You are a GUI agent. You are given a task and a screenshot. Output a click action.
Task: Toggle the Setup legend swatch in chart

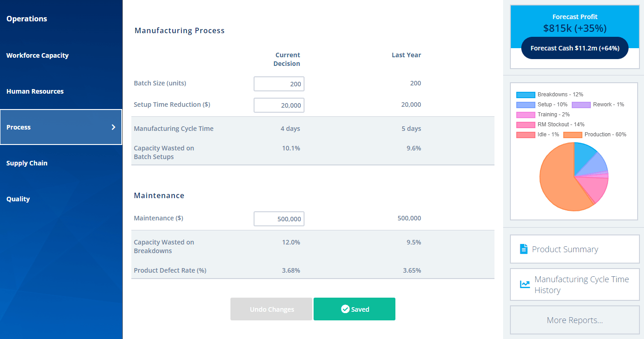(525, 105)
